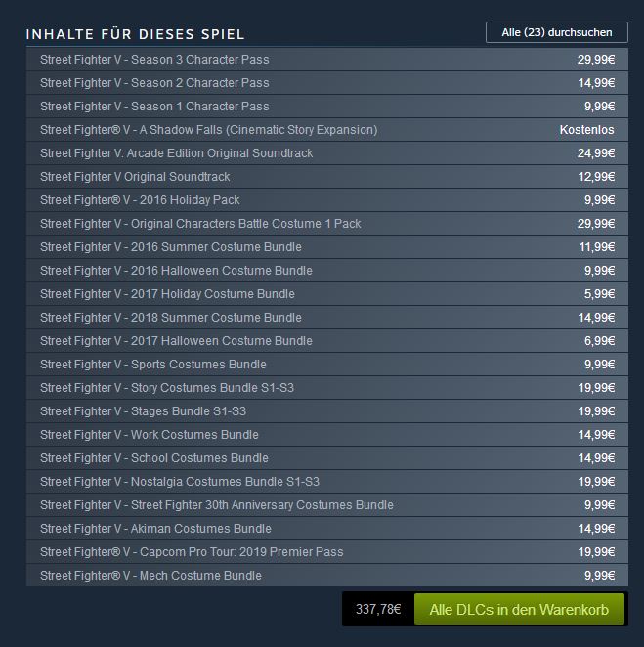Open Original Characters Battle Costume 1 Pack

click(x=327, y=224)
